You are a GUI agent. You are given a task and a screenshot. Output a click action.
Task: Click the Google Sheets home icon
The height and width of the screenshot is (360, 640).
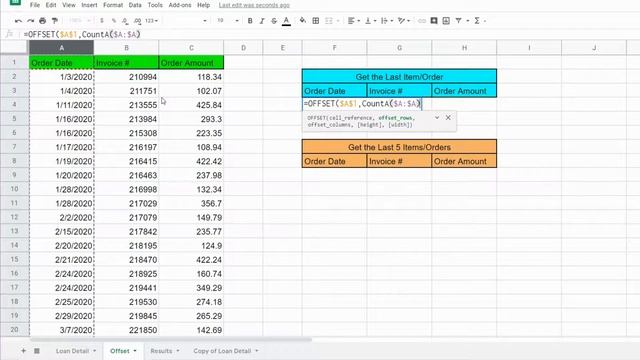coord(15,2)
